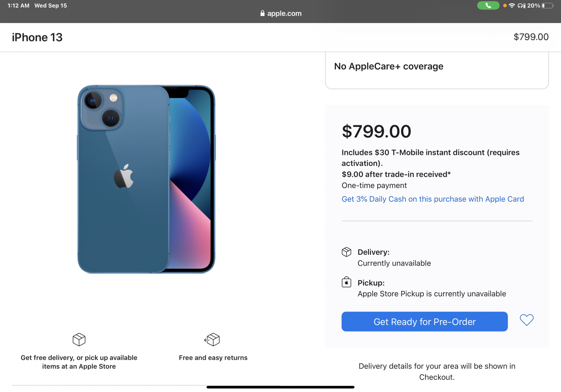Click the trade-in price text with asterisk
The image size is (561, 392).
(396, 174)
